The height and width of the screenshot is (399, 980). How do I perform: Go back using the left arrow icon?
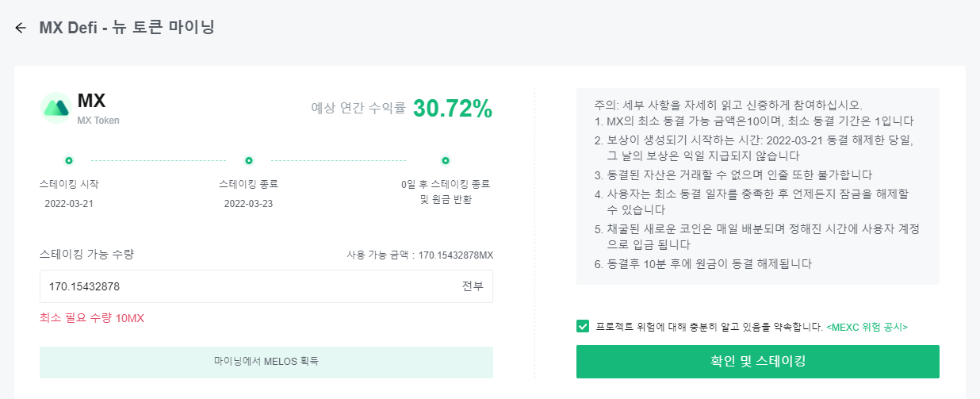(21, 28)
